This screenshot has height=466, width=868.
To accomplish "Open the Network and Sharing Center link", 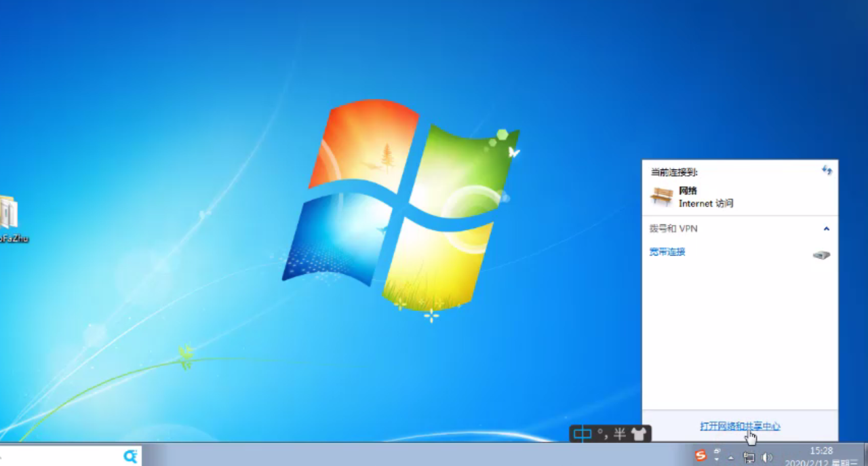I will tap(740, 427).
